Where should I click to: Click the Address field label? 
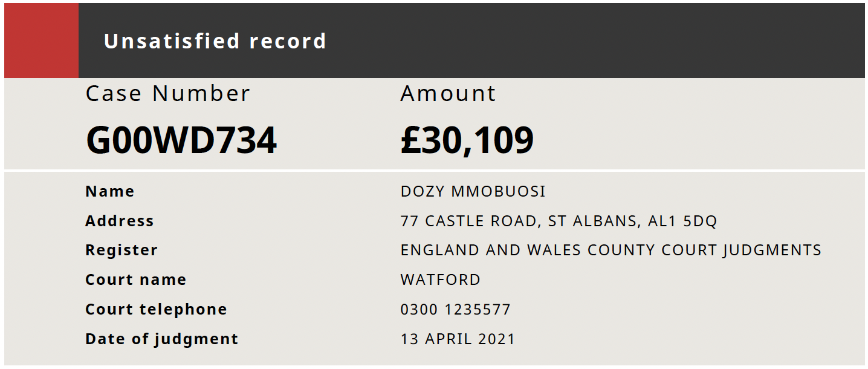[x=120, y=221]
